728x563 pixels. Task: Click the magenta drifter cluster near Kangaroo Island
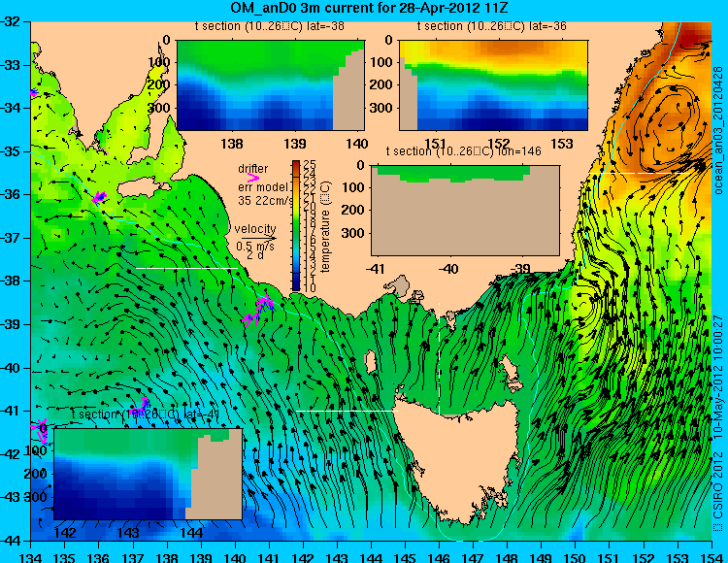[x=99, y=197]
